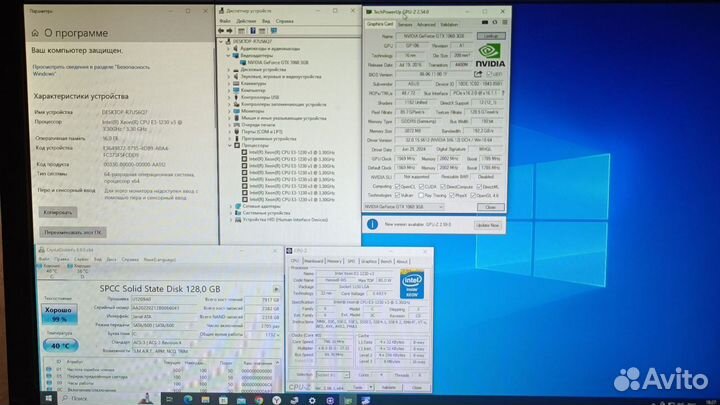The height and width of the screenshot is (405, 720).
Task: Open the Windows Start button
Action: (49, 399)
